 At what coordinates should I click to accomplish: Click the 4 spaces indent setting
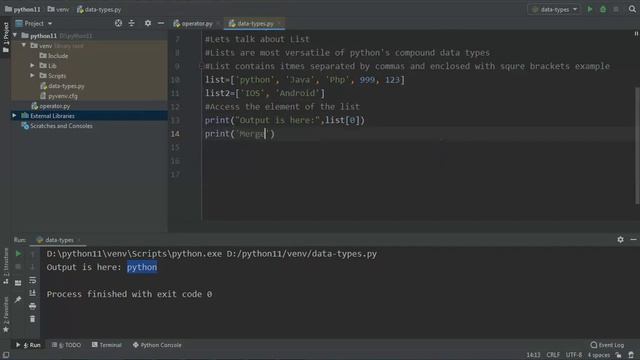coord(598,355)
